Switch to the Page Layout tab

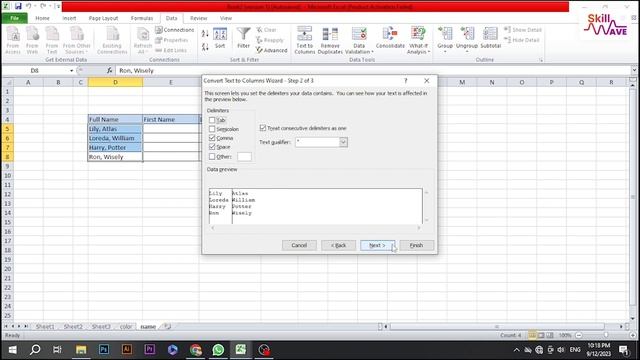103,18
